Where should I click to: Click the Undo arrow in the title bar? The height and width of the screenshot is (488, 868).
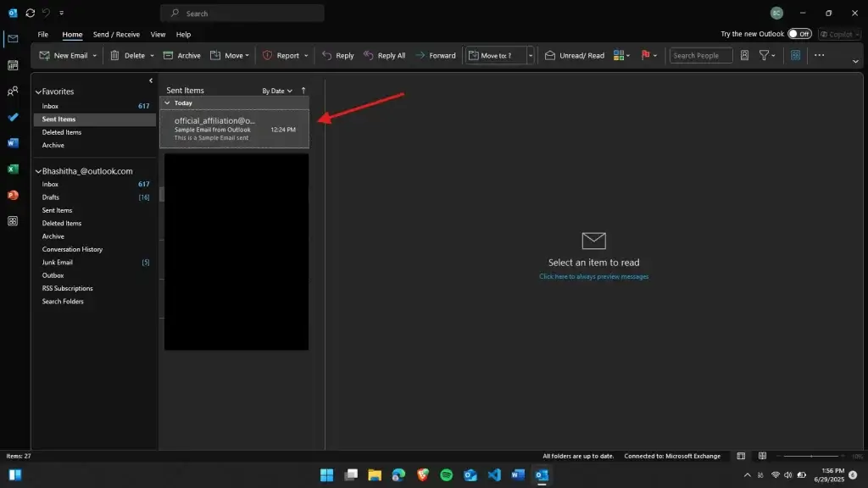point(47,13)
